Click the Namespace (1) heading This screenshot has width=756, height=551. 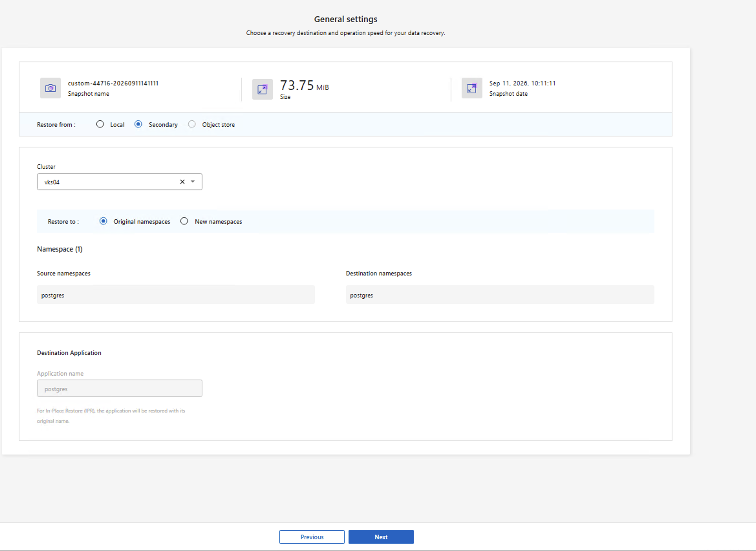60,249
